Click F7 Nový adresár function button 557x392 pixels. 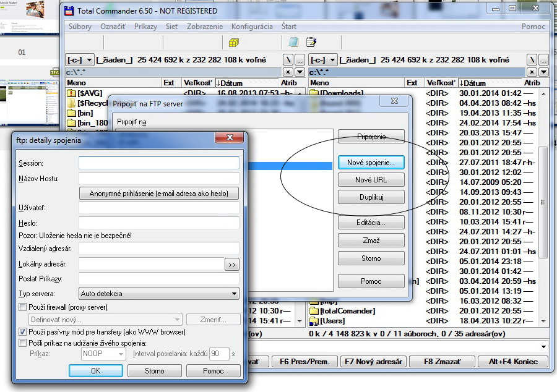coord(373,362)
